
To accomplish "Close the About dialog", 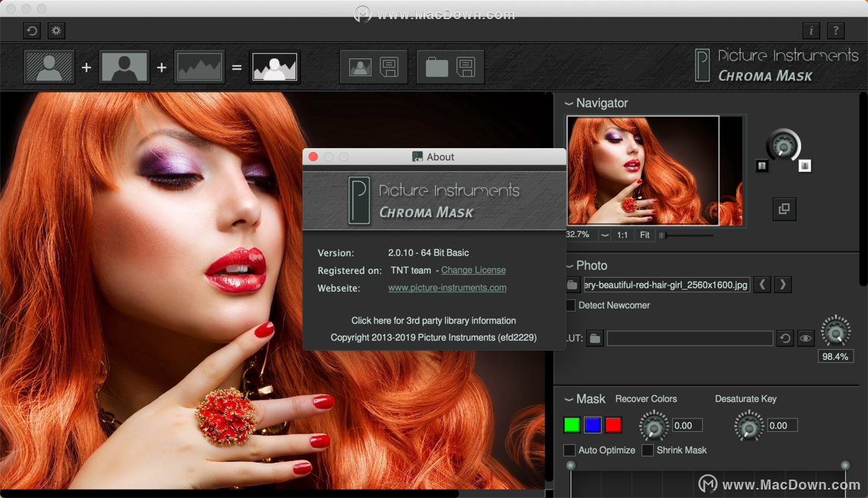I will coord(313,157).
